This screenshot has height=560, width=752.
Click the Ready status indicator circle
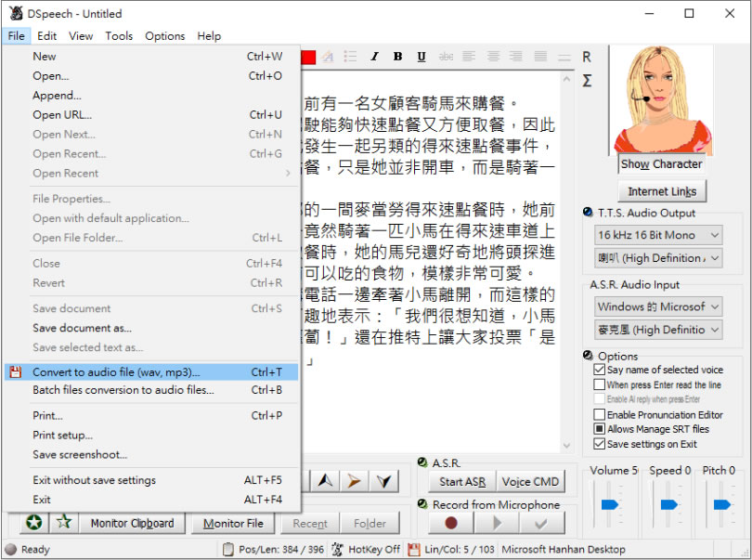click(10, 550)
